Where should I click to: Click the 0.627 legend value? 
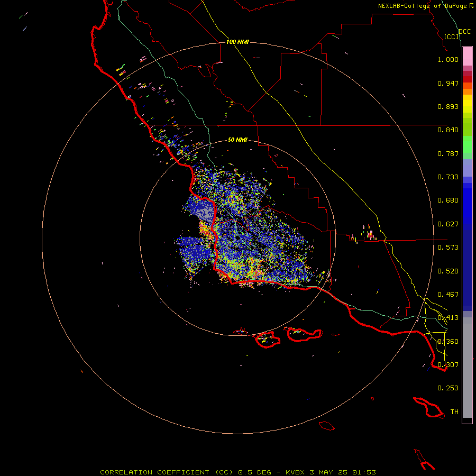pyautogui.click(x=448, y=224)
